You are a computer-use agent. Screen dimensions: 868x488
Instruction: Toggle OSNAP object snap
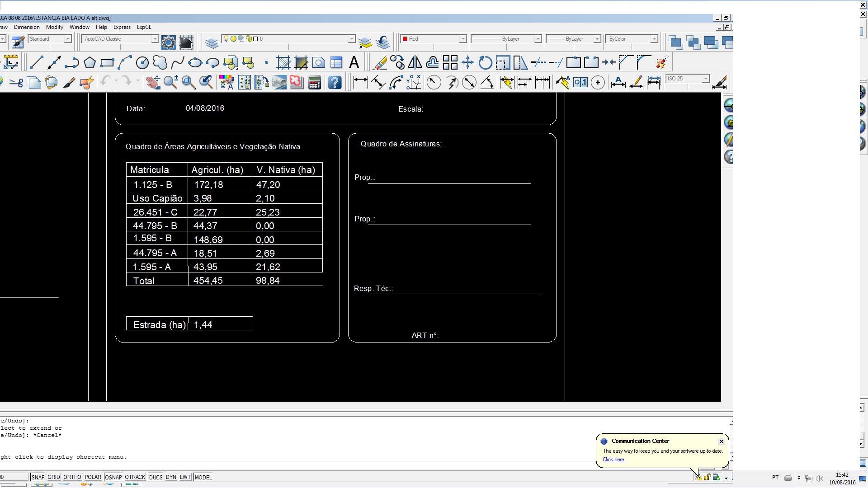[x=113, y=477]
